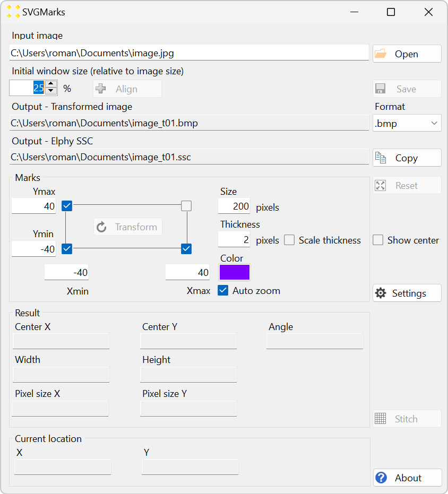Click the Transform button label

click(136, 227)
